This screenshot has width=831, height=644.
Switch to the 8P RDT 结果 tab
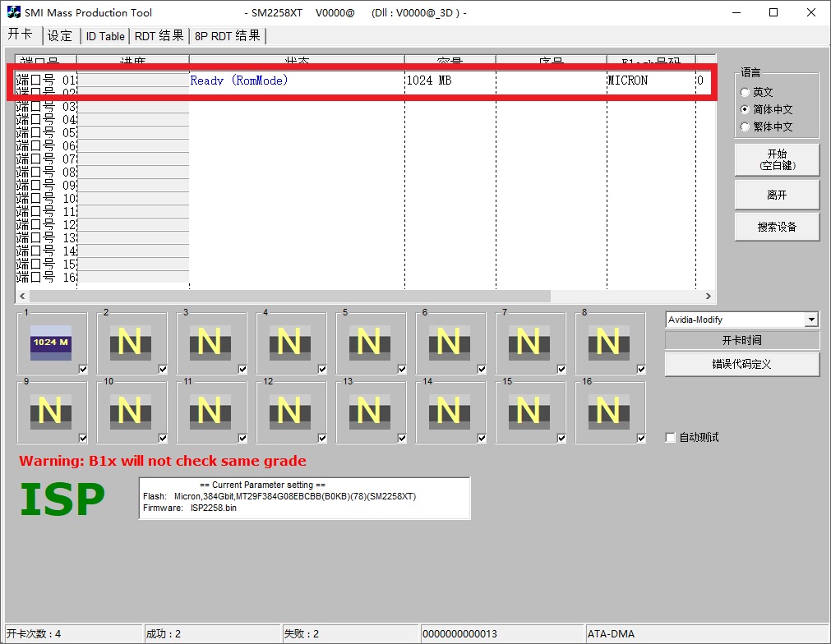[228, 36]
